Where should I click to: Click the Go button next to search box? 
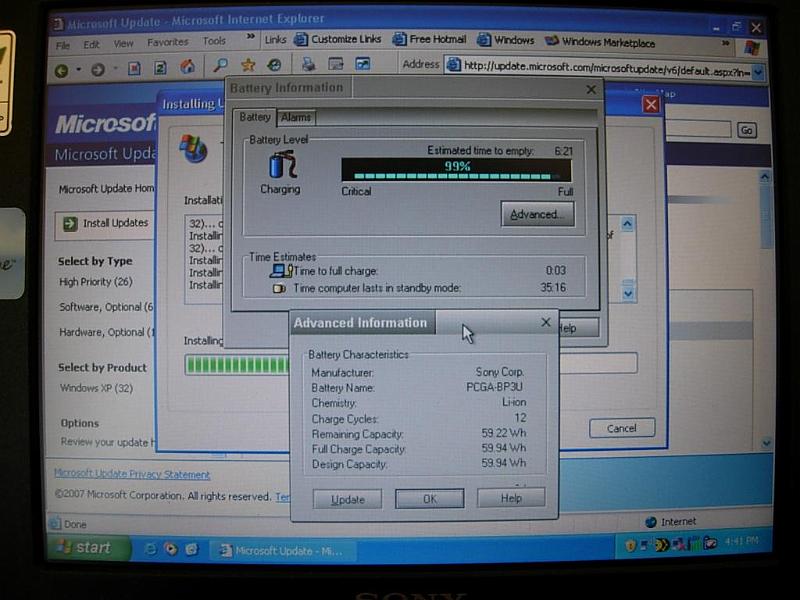tap(746, 131)
